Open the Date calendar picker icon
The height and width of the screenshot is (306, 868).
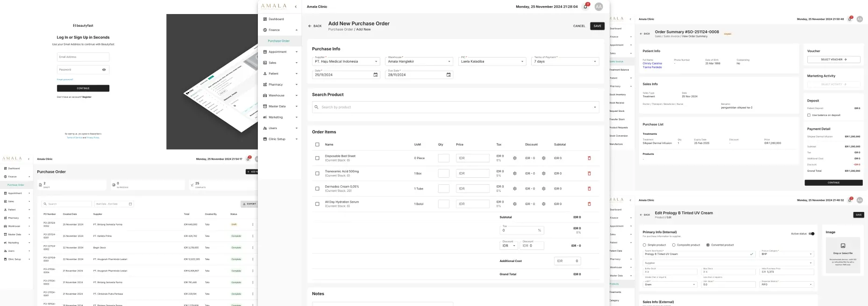tap(376, 75)
